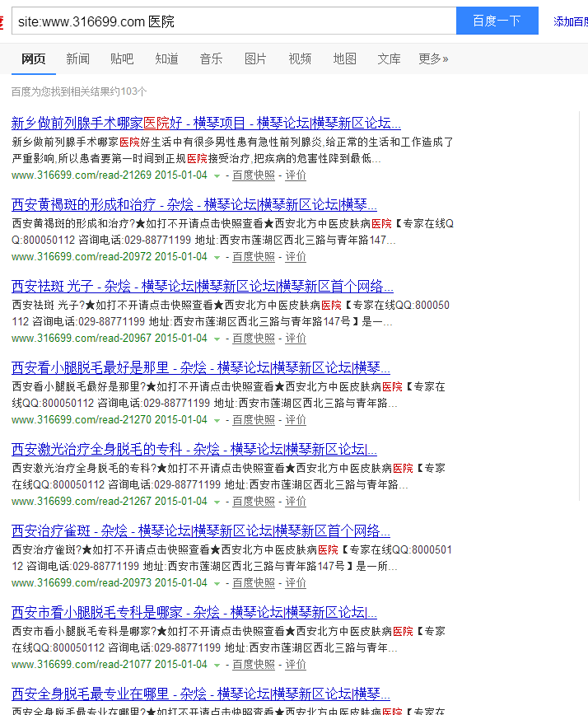Click URL text www.316699.com/read-20967

[x=82, y=339]
